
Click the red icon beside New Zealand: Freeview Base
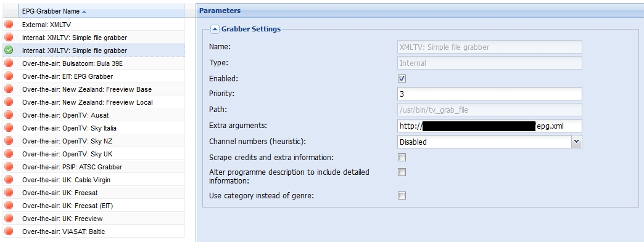[9, 89]
